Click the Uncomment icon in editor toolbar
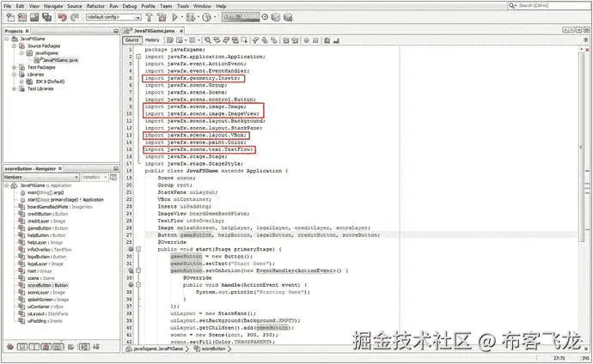Viewport: 593px width, 364px height. click(337, 39)
